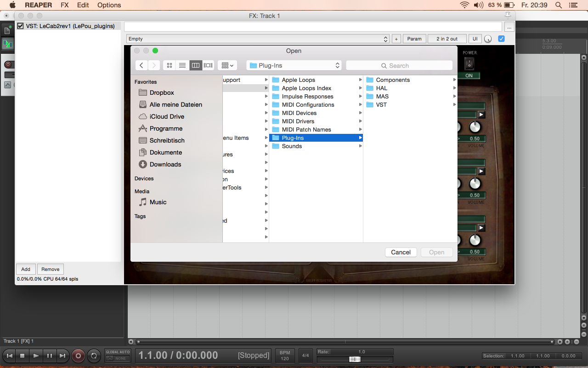Viewport: 588px width, 368px height.
Task: Open the Edit menu
Action: 83,5
